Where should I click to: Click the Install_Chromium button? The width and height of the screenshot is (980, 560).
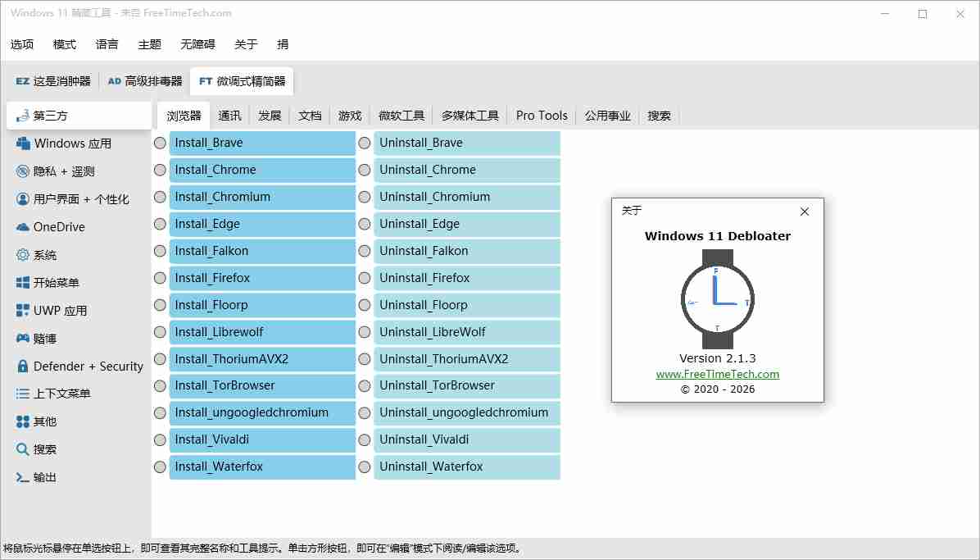click(x=262, y=197)
